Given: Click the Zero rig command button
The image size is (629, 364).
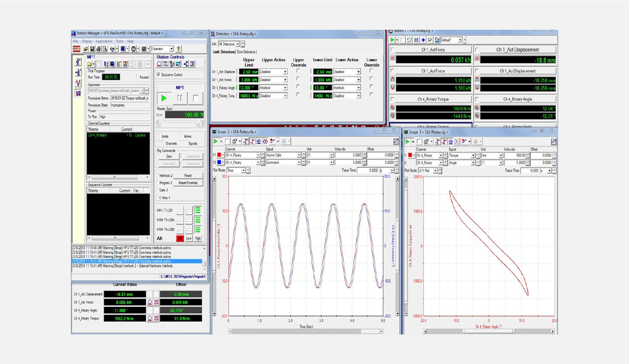Looking at the screenshot, I should click(168, 156).
